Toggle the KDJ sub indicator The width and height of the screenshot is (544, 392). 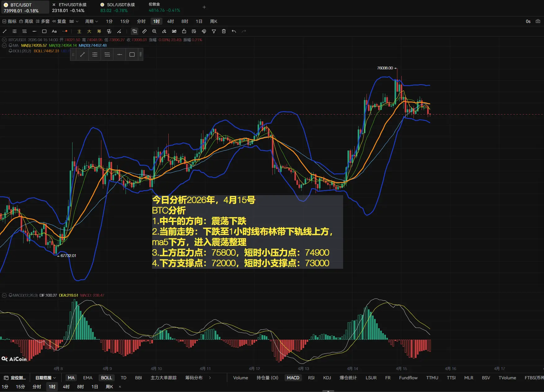327,378
